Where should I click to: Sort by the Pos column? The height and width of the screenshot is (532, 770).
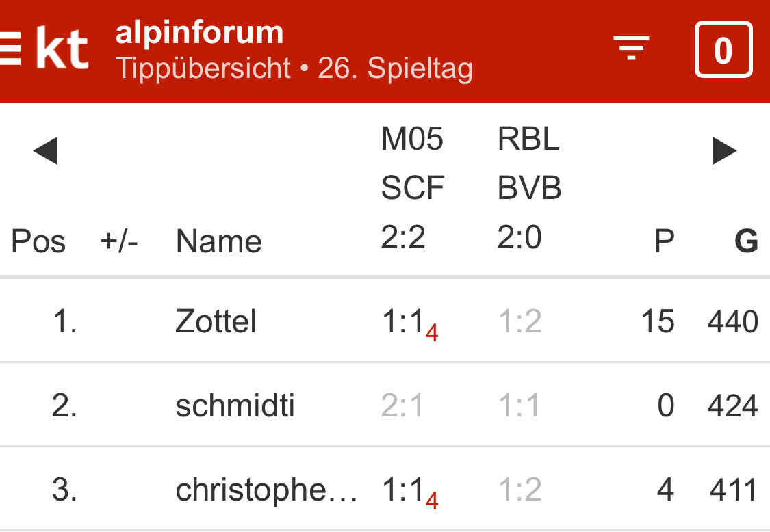click(x=38, y=241)
